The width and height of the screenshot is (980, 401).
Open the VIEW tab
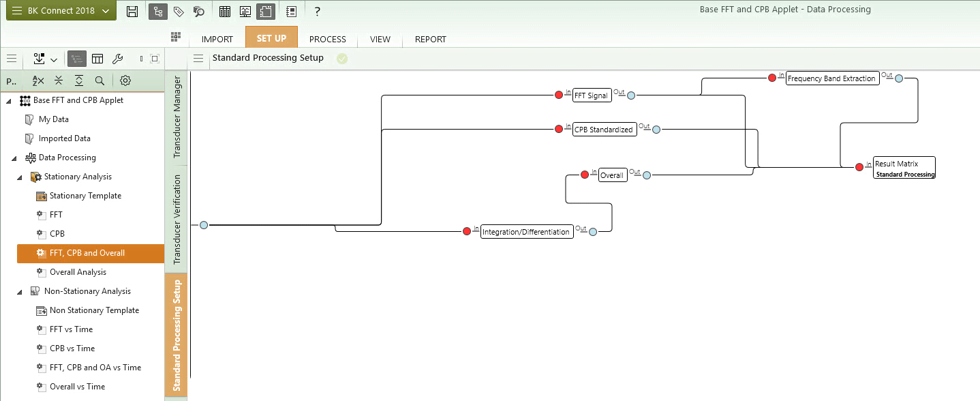pos(380,39)
